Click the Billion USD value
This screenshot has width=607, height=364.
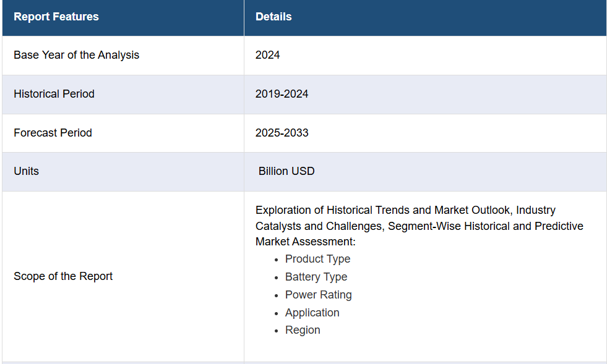coord(286,171)
